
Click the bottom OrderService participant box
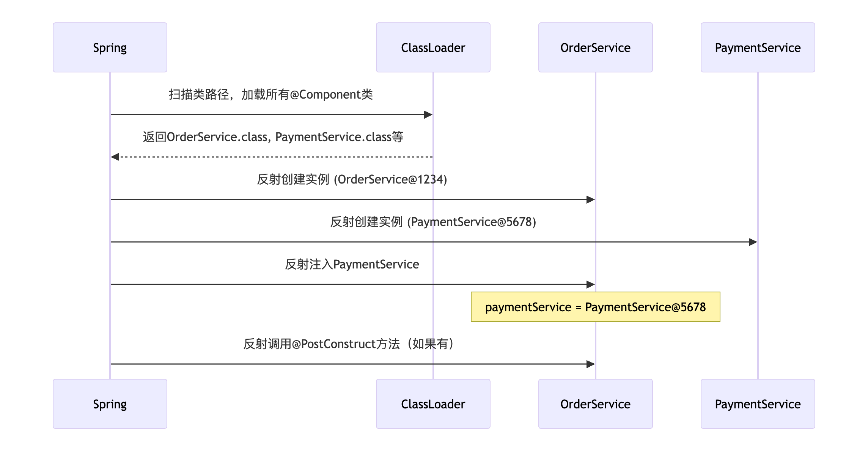[596, 404]
